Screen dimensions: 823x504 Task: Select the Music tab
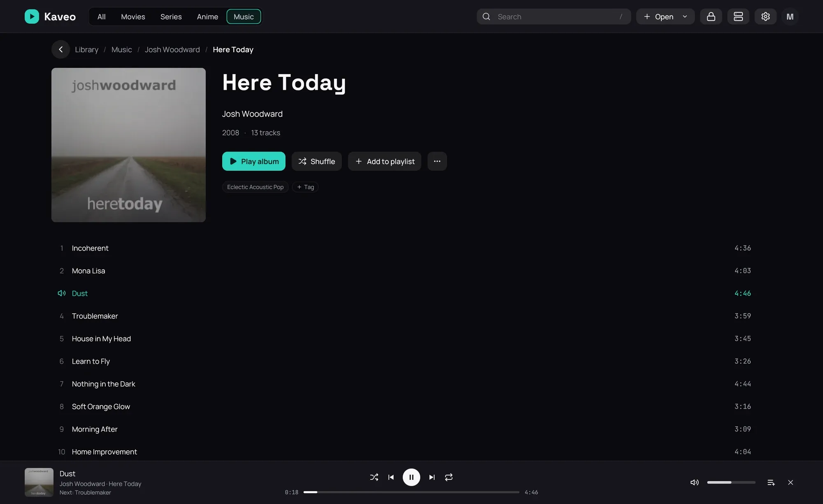(244, 16)
